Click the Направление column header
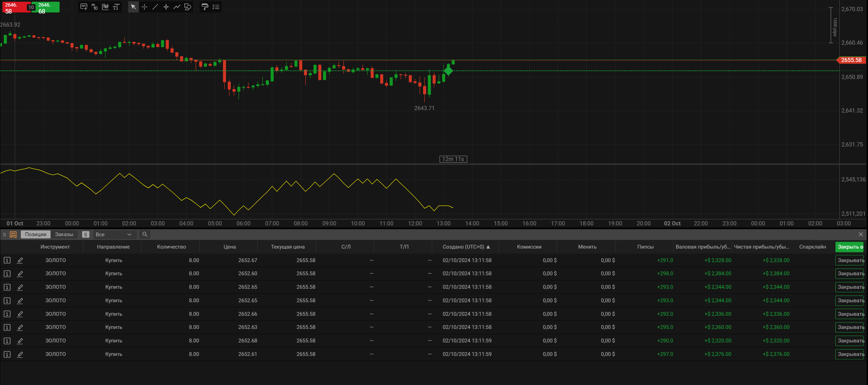The height and width of the screenshot is (385, 868). pos(113,247)
